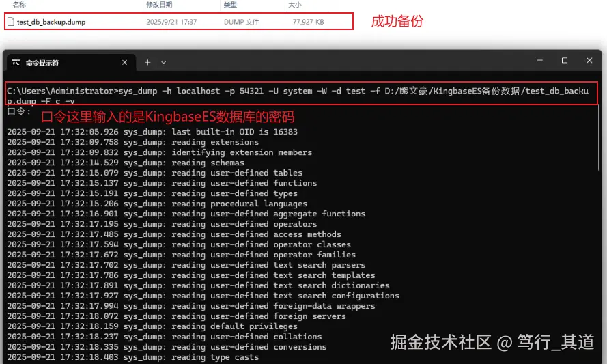Click the file icon beside test_db_backup.dump
This screenshot has width=607, height=364.
pyautogui.click(x=11, y=22)
